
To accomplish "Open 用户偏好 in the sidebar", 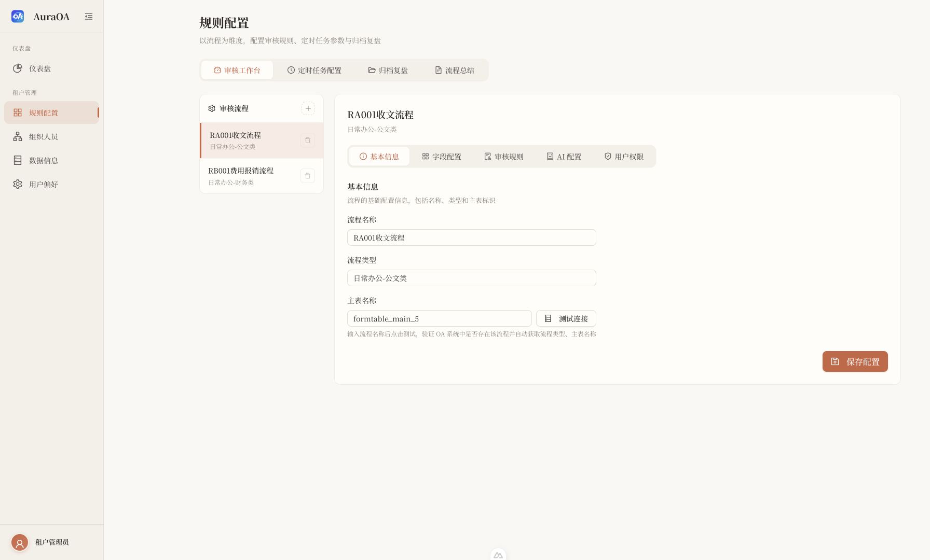I will click(51, 184).
